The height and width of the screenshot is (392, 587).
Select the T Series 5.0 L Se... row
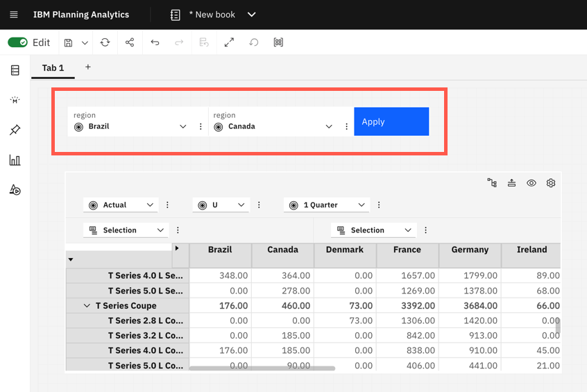[128, 291]
